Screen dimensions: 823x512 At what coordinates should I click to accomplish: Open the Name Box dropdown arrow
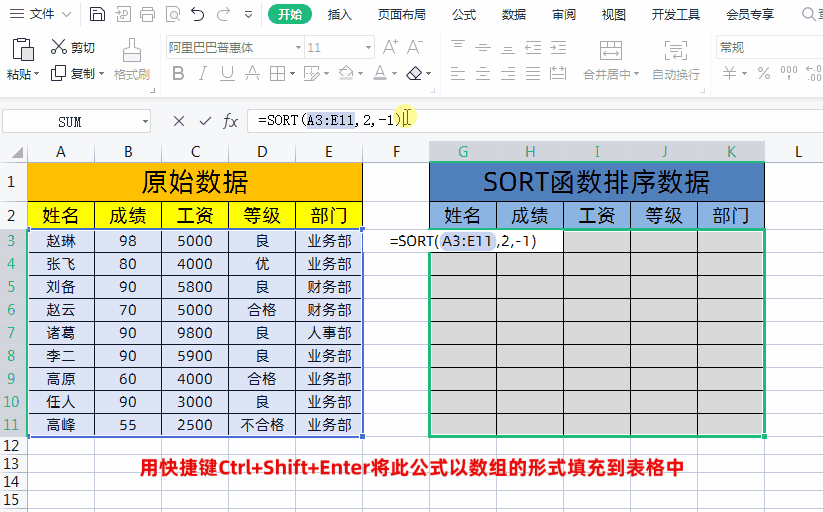[145, 122]
